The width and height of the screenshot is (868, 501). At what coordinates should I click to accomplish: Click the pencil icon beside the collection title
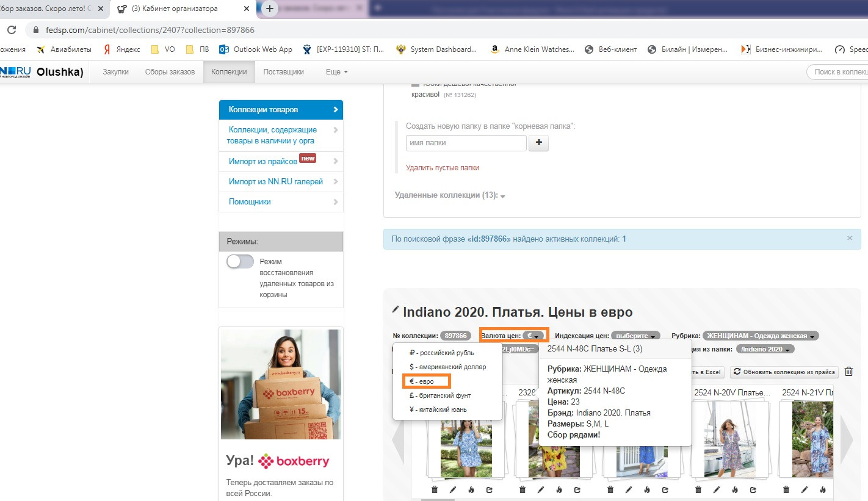tap(396, 310)
